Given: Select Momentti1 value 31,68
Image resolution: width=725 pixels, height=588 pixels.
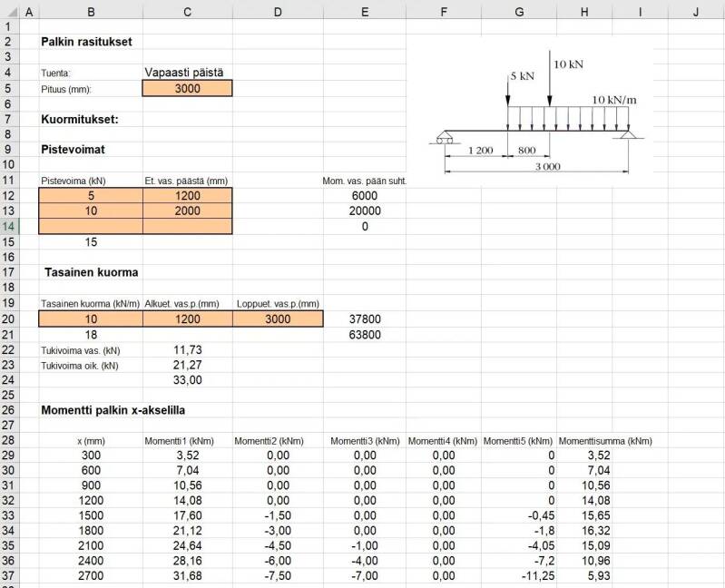Looking at the screenshot, I should point(187,576).
